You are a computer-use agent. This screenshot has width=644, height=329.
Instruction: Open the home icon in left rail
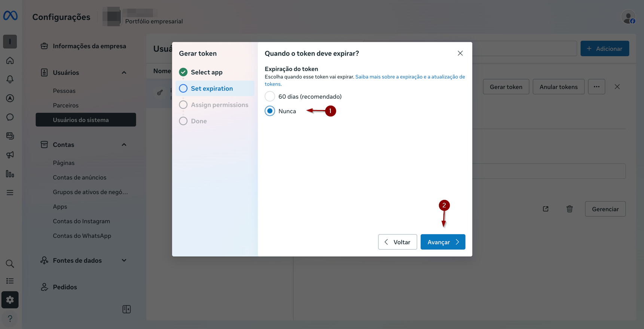pyautogui.click(x=10, y=61)
